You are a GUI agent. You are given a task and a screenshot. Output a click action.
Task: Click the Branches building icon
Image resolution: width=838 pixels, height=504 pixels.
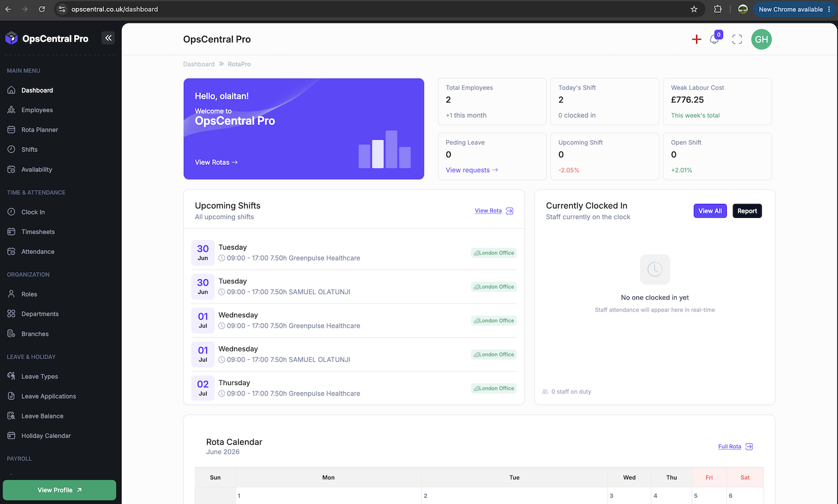click(x=11, y=334)
